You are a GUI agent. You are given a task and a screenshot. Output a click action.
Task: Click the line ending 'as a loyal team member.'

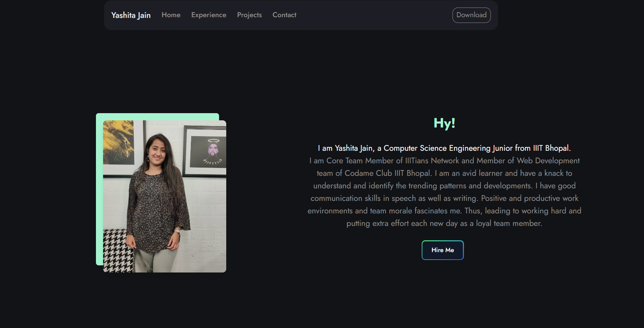(x=444, y=223)
